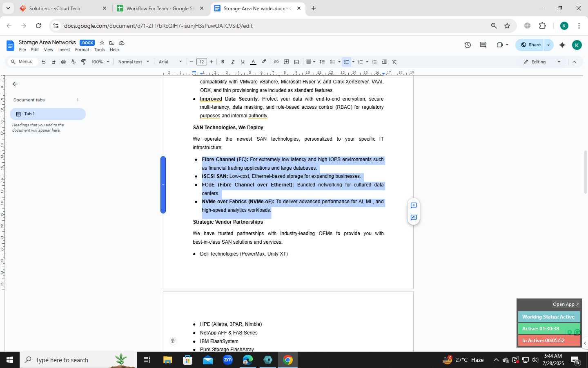Activate the paint format tool
Viewport: 588px width, 368px height.
click(83, 62)
